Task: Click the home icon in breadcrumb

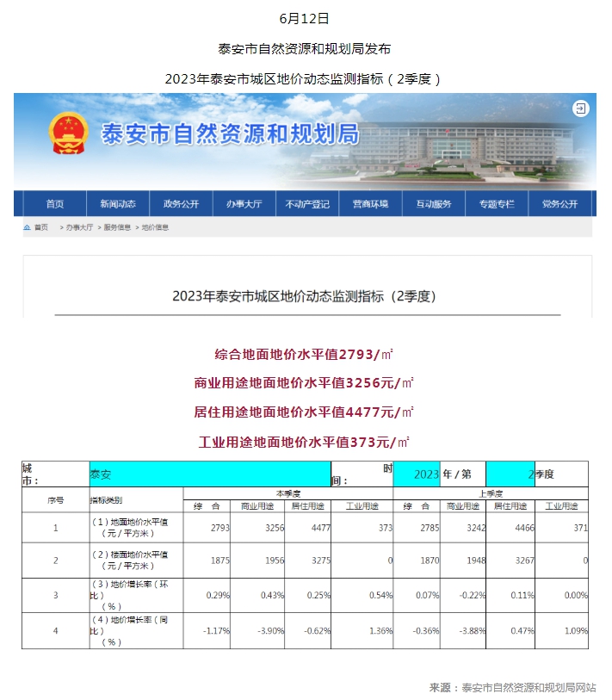Action: click(28, 227)
